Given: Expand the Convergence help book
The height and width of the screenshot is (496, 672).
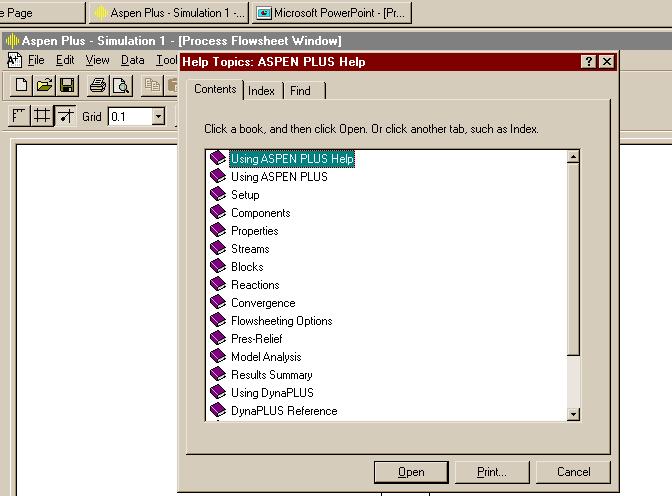Looking at the screenshot, I should pos(263,303).
